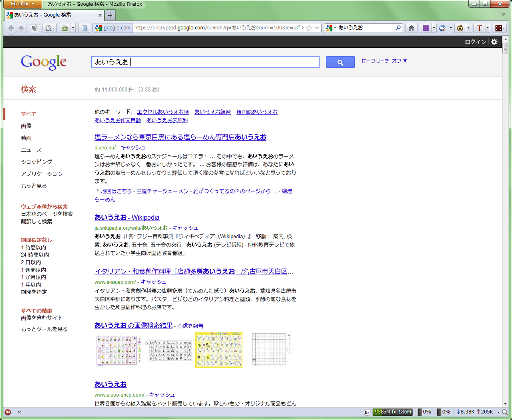Viewport: 512px width, 420px height.
Task: Open the blank grid practice sheet thumbnail
Action: point(270,349)
